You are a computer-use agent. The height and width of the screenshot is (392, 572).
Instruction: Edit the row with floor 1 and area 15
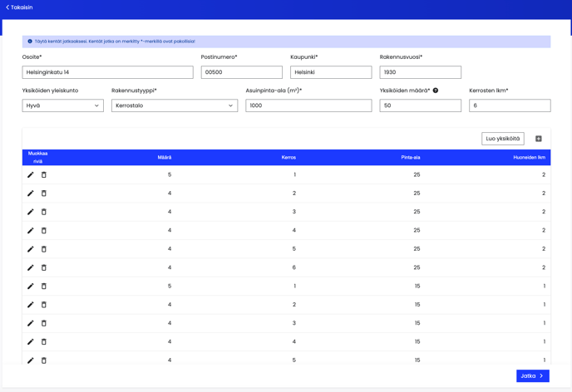coord(31,287)
